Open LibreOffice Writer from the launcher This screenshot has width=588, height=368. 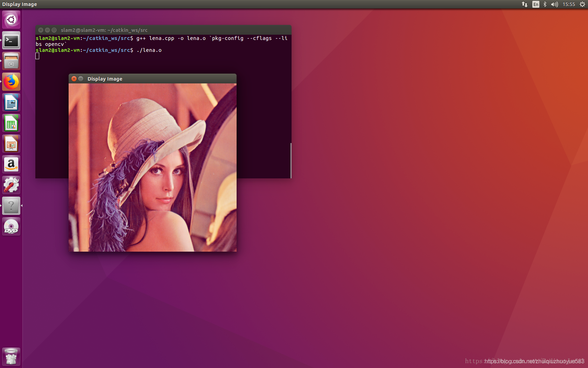pyautogui.click(x=11, y=103)
